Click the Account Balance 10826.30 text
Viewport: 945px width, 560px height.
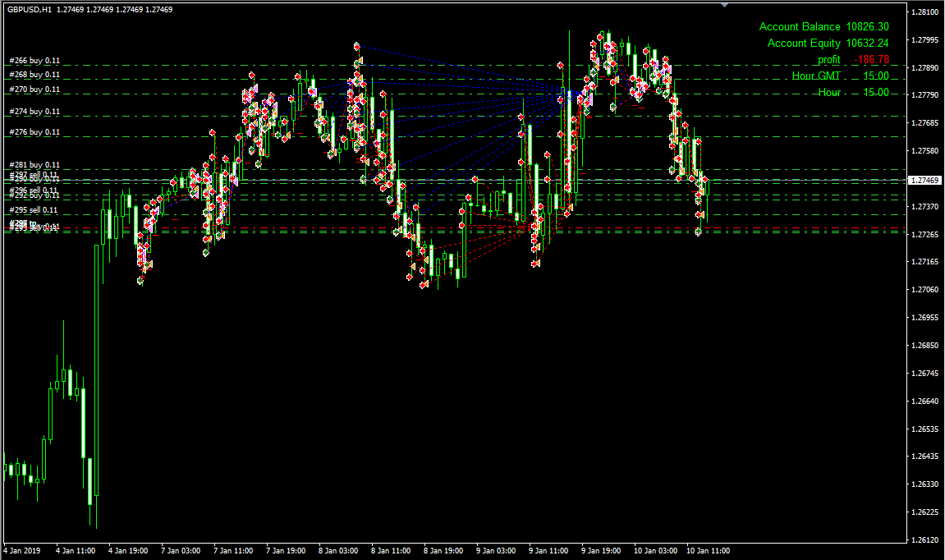823,27
